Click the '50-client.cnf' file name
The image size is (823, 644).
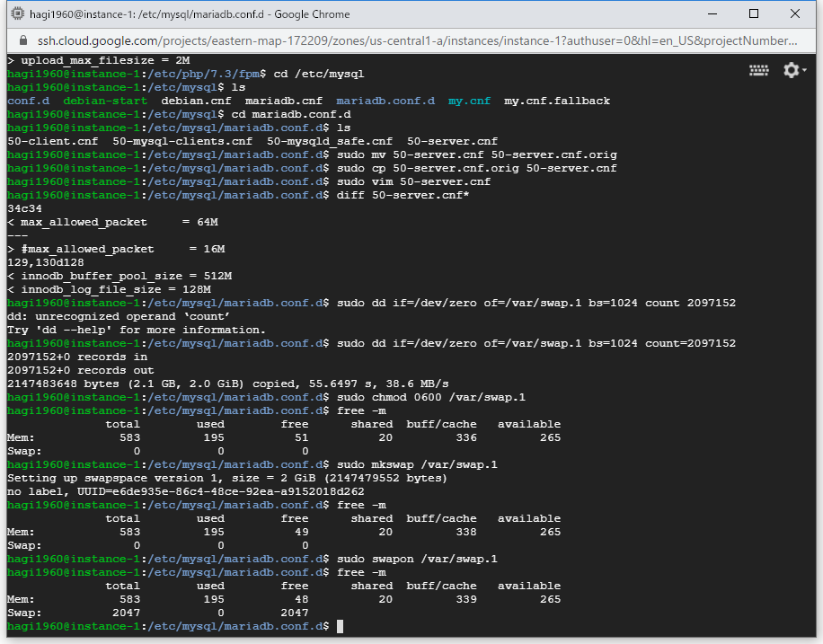pyautogui.click(x=52, y=141)
